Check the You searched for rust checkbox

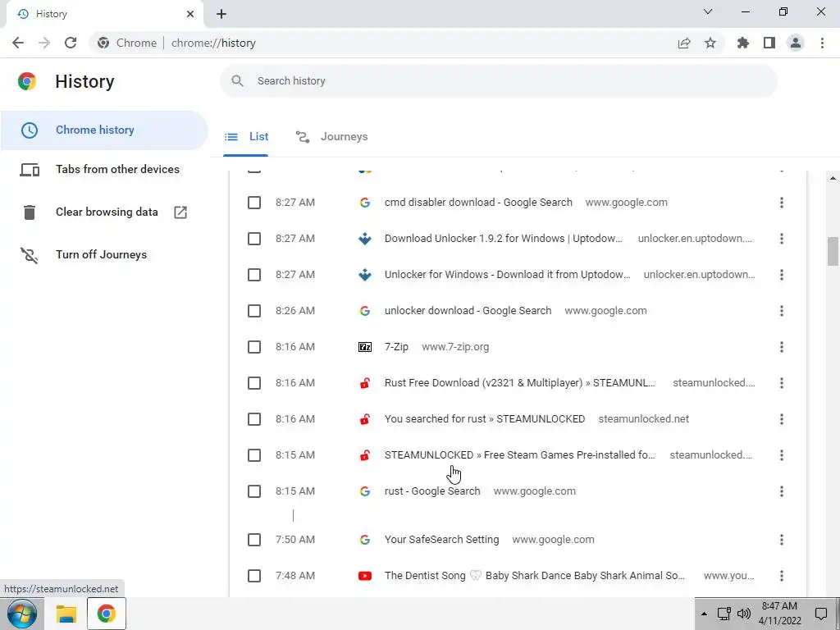click(254, 419)
